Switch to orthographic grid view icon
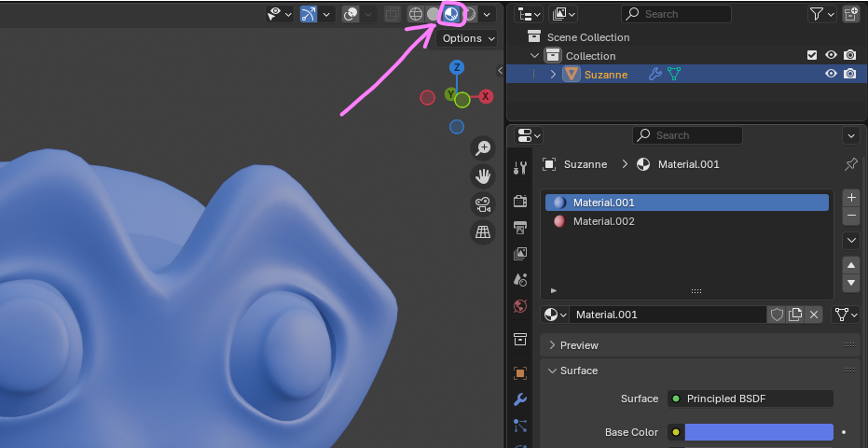The height and width of the screenshot is (448, 868). point(483,232)
